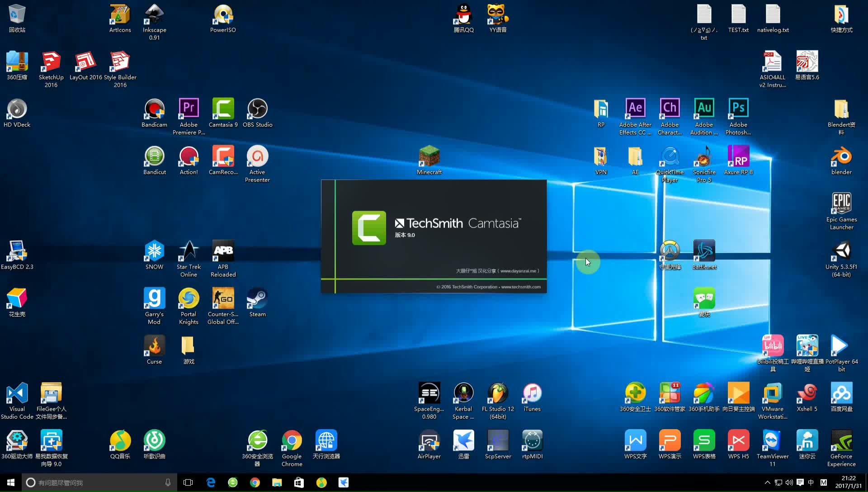Open the Windows Start menu

(11, 483)
